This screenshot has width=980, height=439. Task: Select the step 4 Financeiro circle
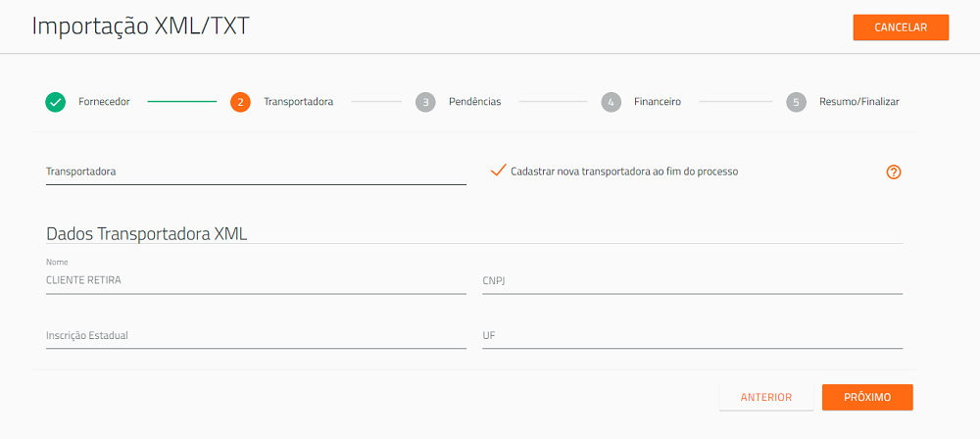(x=611, y=102)
